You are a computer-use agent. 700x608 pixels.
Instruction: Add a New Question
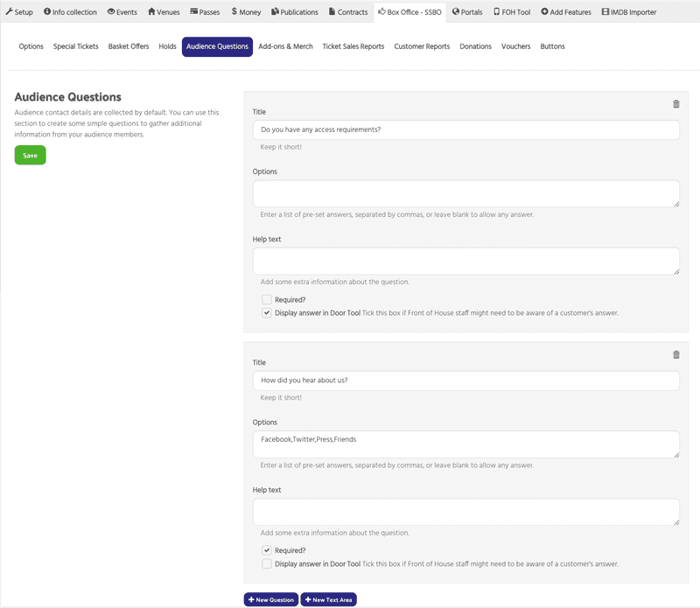click(271, 599)
